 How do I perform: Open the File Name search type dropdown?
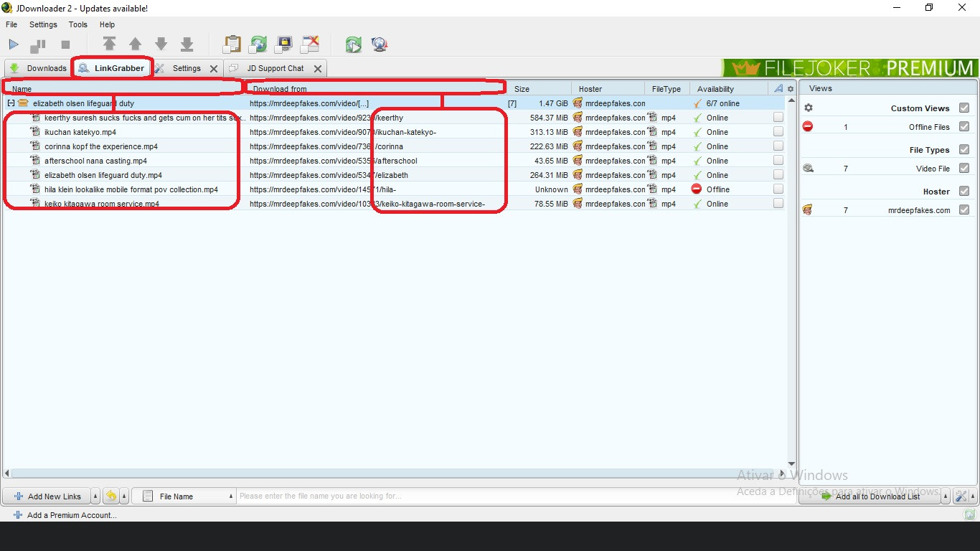(x=184, y=496)
